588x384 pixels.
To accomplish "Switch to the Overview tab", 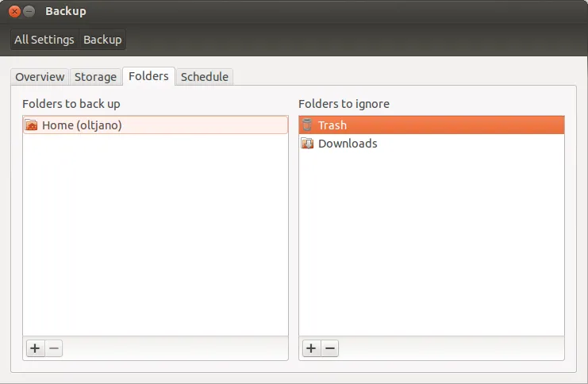I will tap(40, 77).
